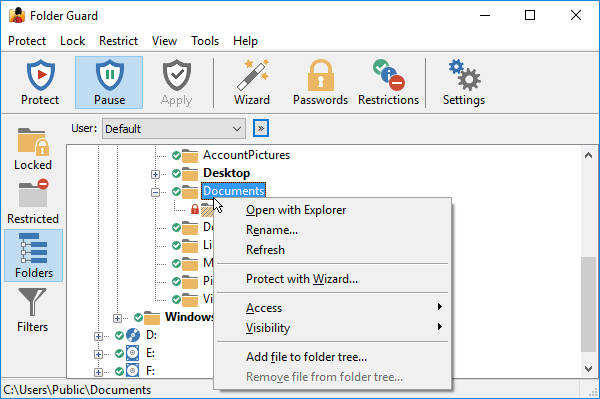600x399 pixels.
Task: Toggle green check status of AccountPictures
Action: click(176, 155)
